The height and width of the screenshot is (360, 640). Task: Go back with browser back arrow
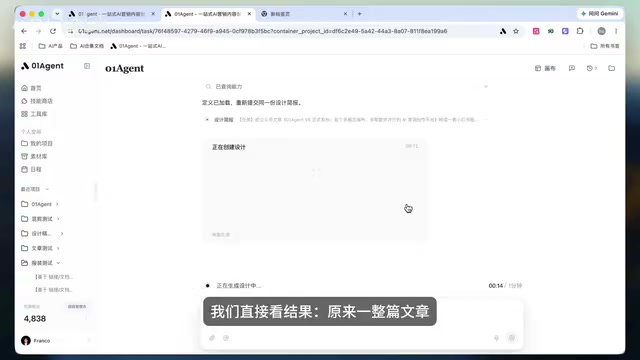24,31
